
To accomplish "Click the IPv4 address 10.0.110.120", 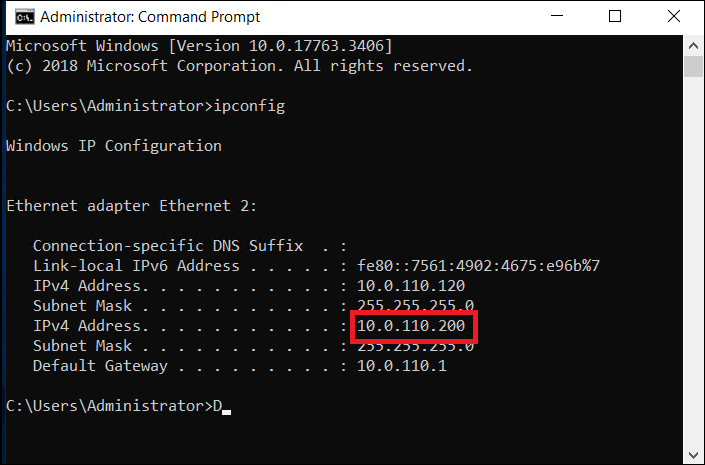I will pyautogui.click(x=411, y=286).
